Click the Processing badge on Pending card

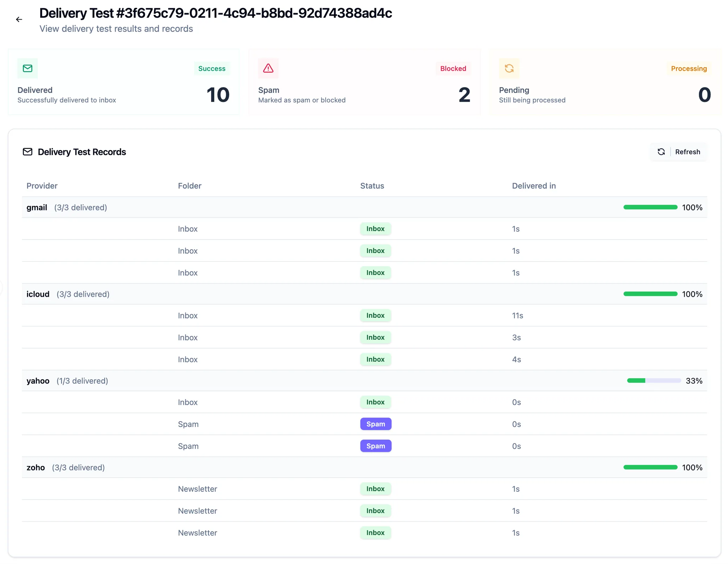689,69
